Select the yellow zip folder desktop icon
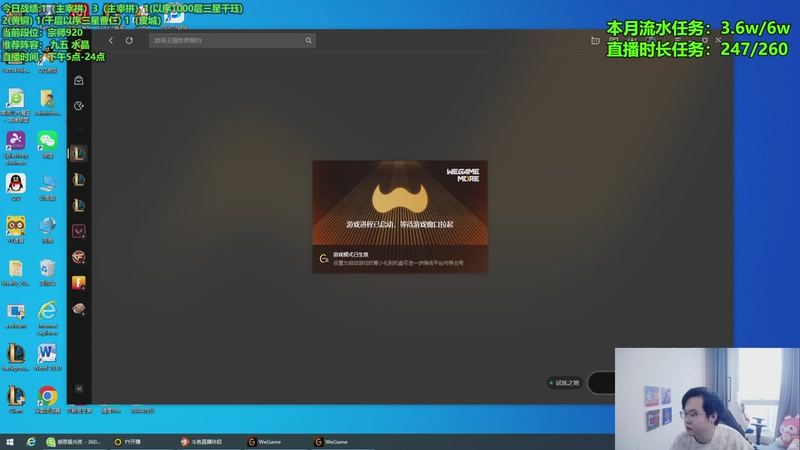This screenshot has width=800, height=450. (16, 272)
